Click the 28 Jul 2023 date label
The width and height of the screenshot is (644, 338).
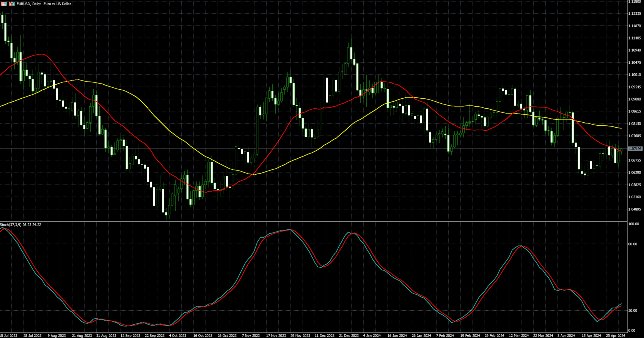click(x=33, y=336)
